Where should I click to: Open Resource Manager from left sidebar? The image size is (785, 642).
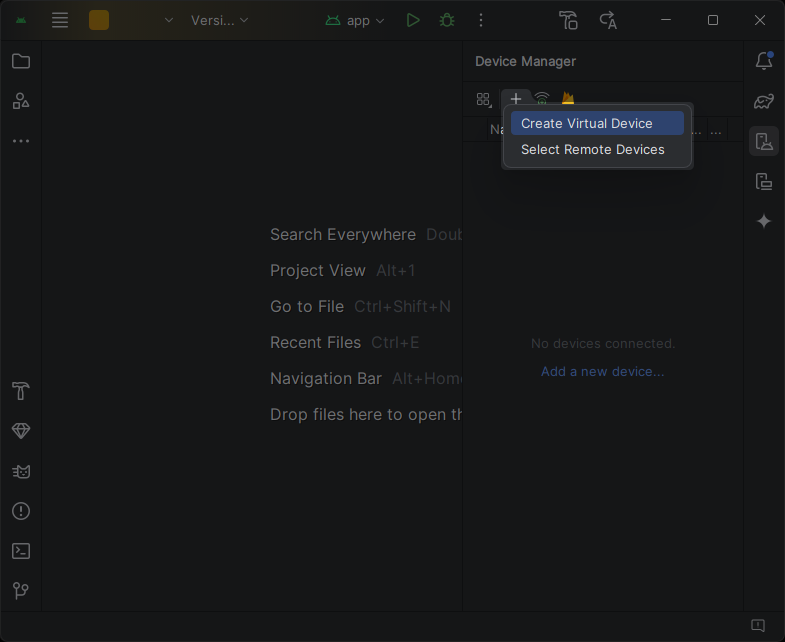21,101
